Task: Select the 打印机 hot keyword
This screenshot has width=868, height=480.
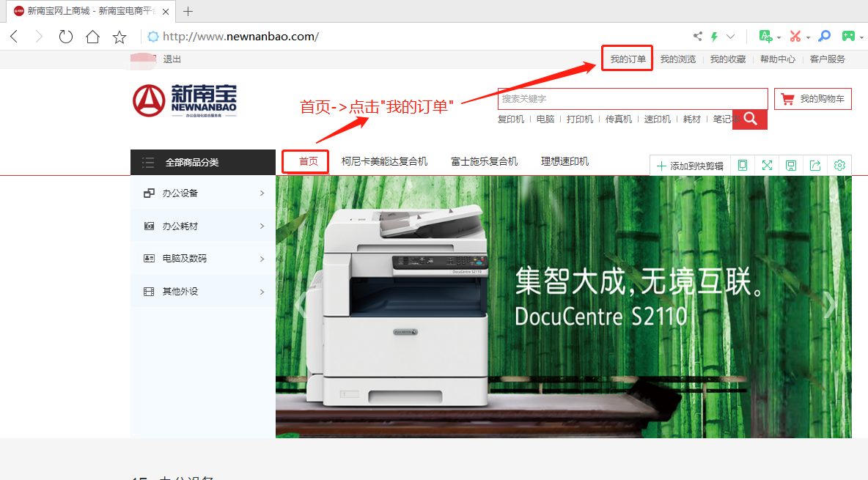Action: coord(580,119)
